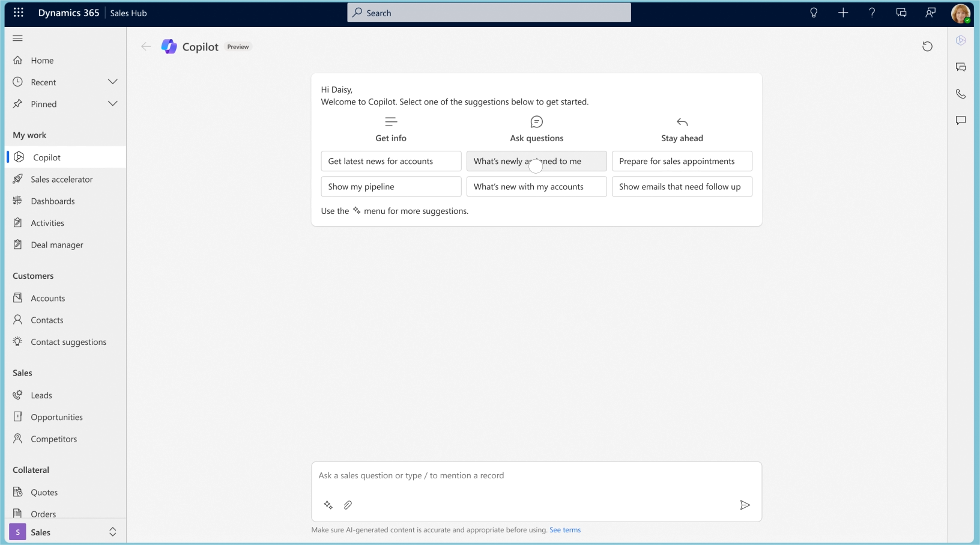This screenshot has height=545, width=980.
Task: Open Leads under Sales
Action: [x=65, y=395]
